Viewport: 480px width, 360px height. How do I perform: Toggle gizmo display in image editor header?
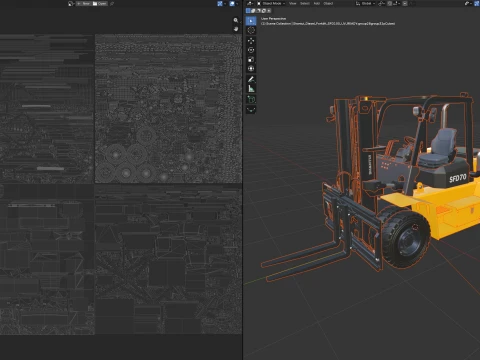pos(220,4)
